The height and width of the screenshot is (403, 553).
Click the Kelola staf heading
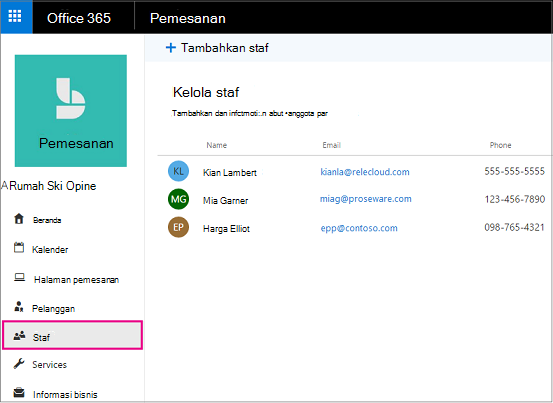tap(206, 92)
